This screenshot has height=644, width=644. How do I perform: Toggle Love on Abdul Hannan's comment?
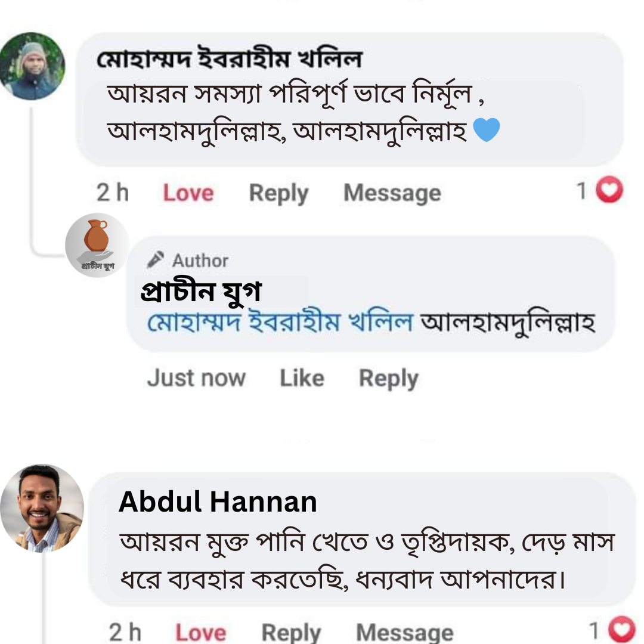coord(200,632)
